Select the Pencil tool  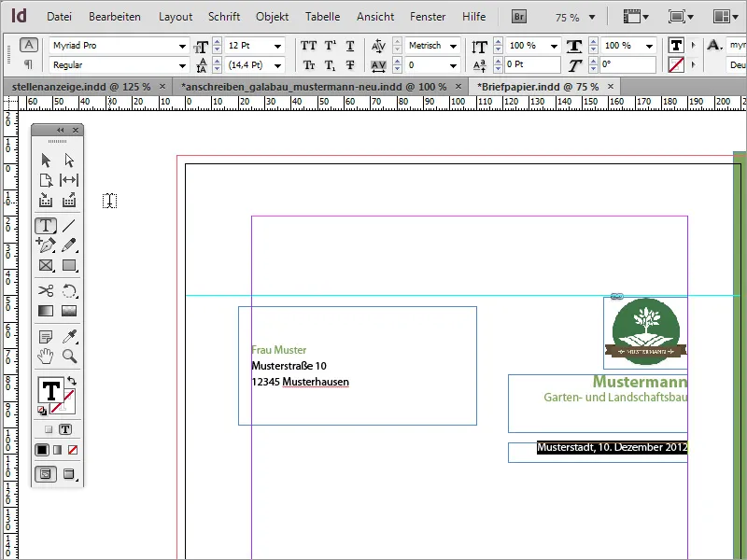[69, 245]
